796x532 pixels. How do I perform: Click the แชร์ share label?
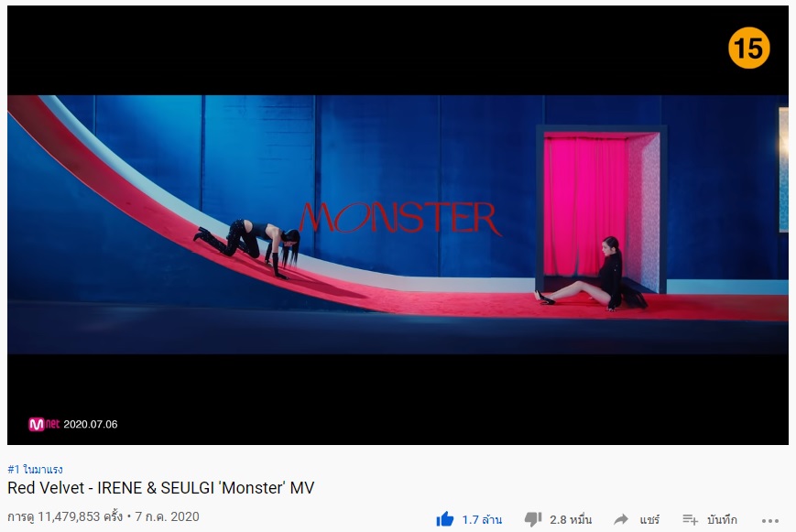click(649, 520)
